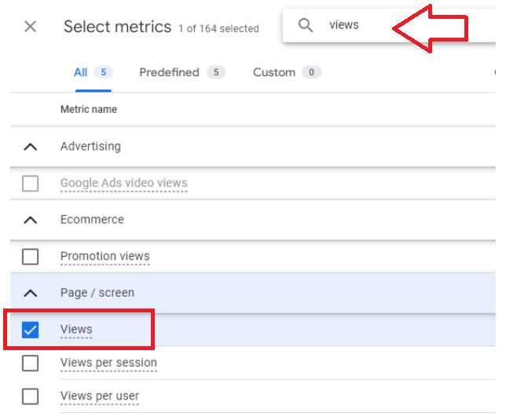
Task: Click the Google Ads video views label
Action: coord(123,183)
